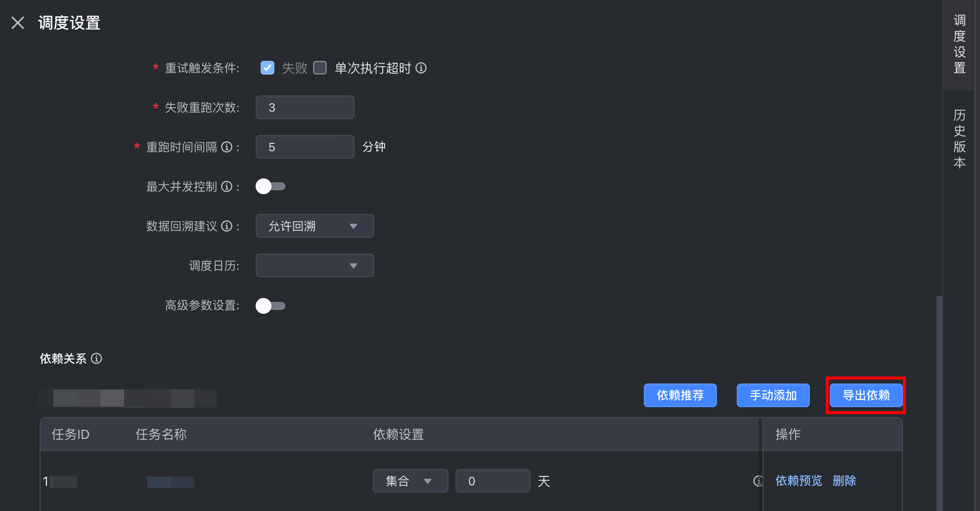Image resolution: width=980 pixels, height=511 pixels.
Task: Click the 依赖预览 link
Action: point(799,481)
